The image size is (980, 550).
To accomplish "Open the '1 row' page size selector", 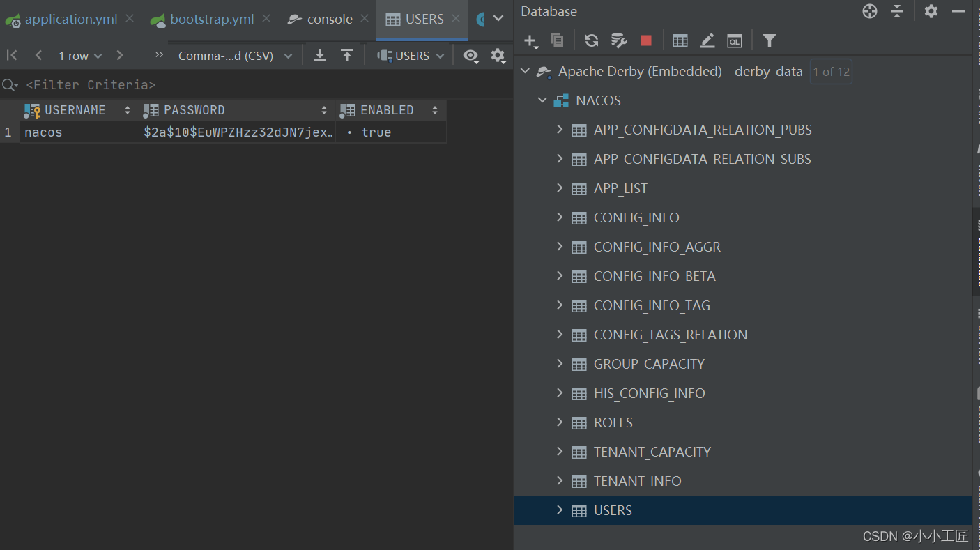I will (79, 56).
